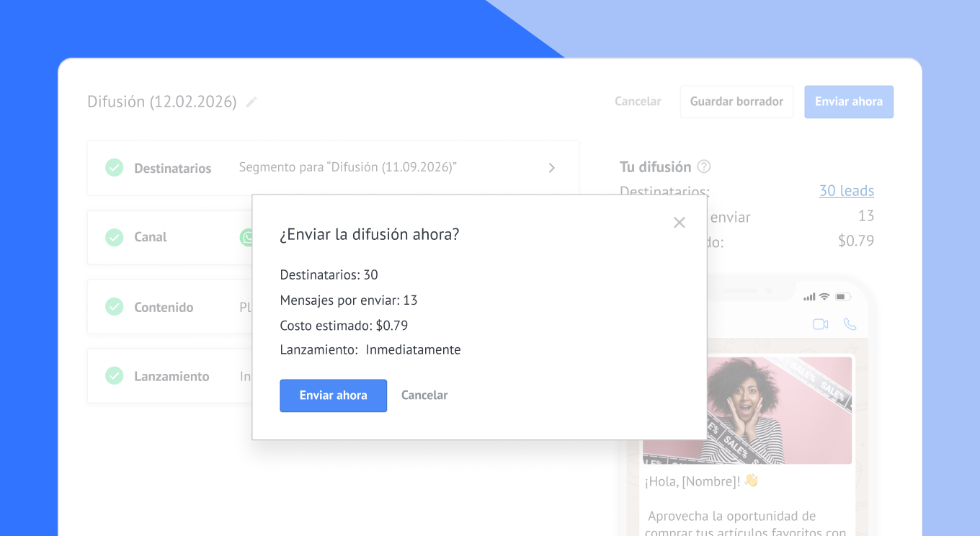Click Guardar borrador button
980x536 pixels.
[736, 102]
